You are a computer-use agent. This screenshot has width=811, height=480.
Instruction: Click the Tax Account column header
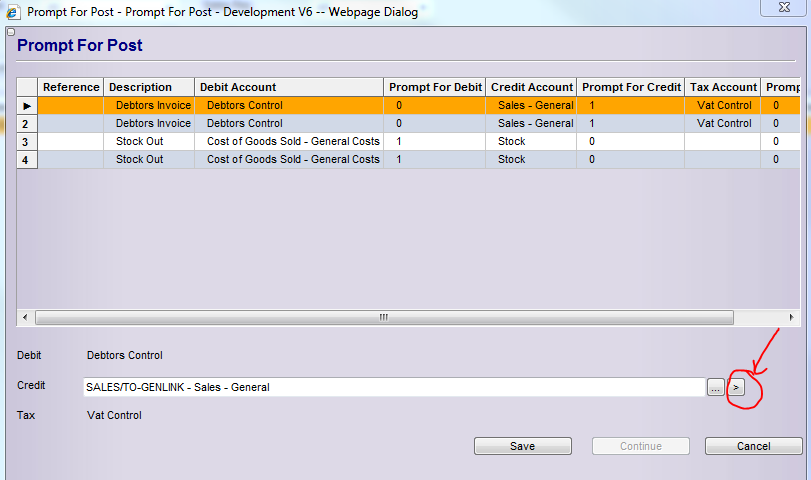[x=722, y=88]
